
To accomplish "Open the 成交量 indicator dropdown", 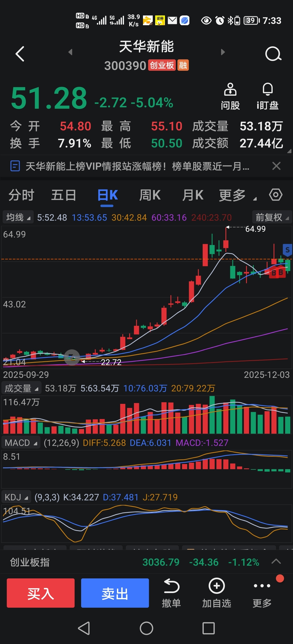I will (x=21, y=388).
